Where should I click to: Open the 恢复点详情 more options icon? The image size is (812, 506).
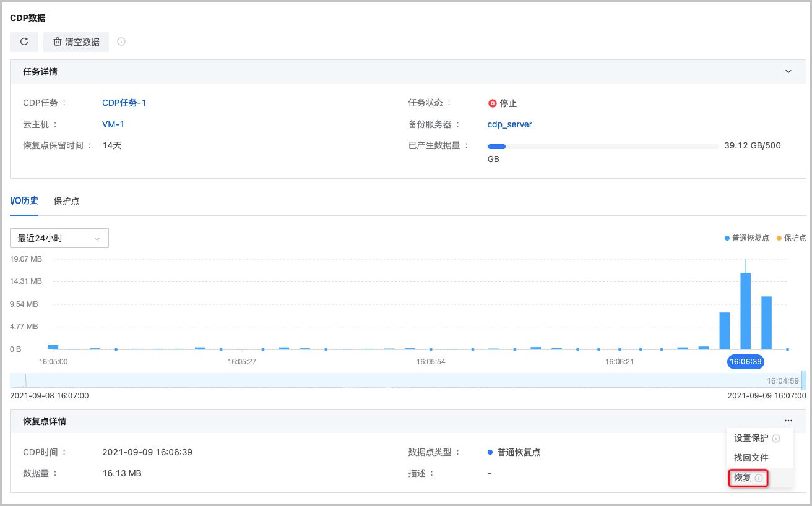tap(788, 421)
